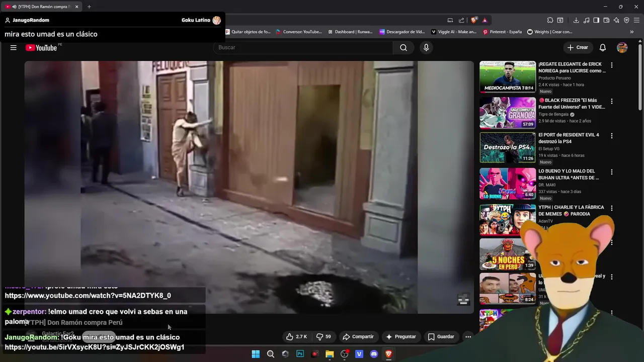Open the YouTube account avatar menu
This screenshot has width=644, height=362.
tap(622, 48)
